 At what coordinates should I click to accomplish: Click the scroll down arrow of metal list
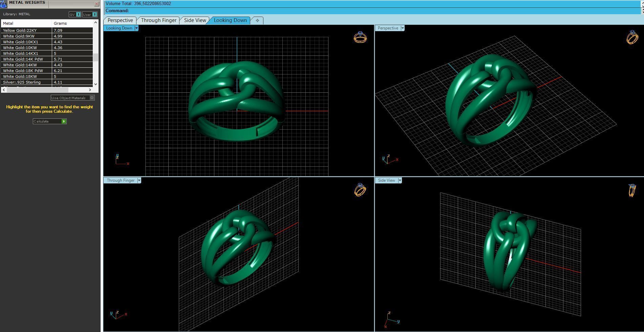(96, 84)
